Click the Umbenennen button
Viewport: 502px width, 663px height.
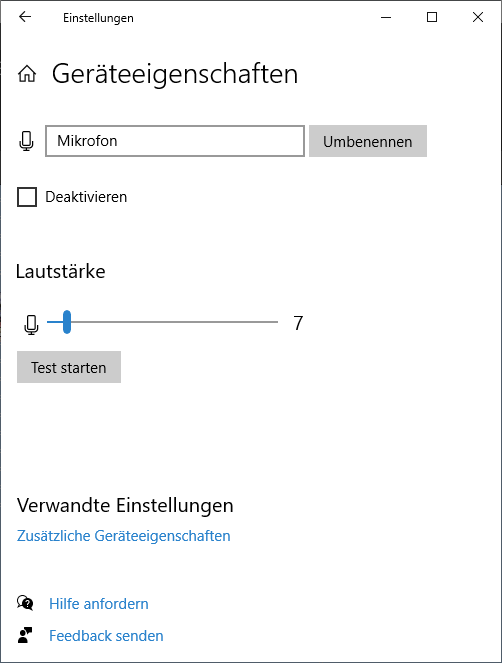(x=368, y=141)
